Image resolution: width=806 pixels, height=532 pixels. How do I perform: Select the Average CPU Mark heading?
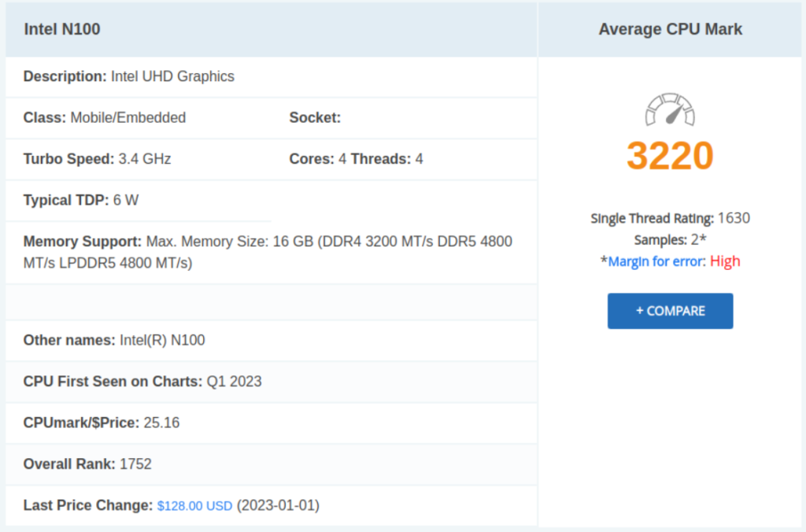click(671, 29)
